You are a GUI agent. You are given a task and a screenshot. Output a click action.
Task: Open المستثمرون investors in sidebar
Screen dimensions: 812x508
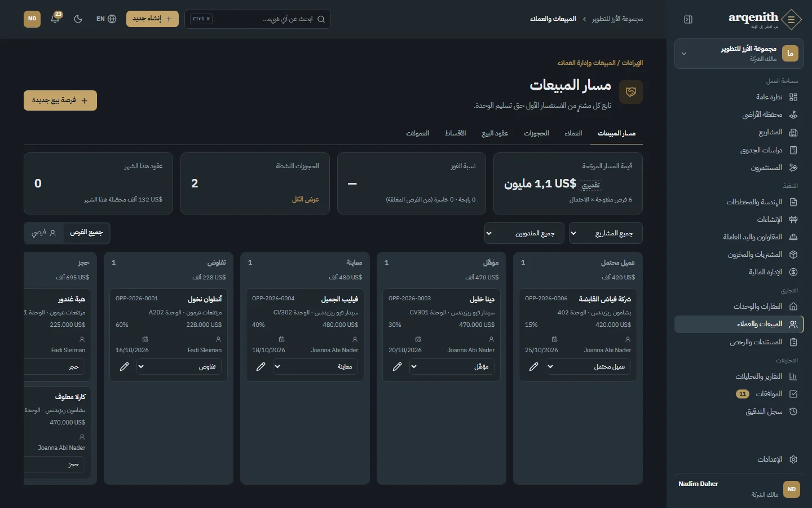[739, 168]
